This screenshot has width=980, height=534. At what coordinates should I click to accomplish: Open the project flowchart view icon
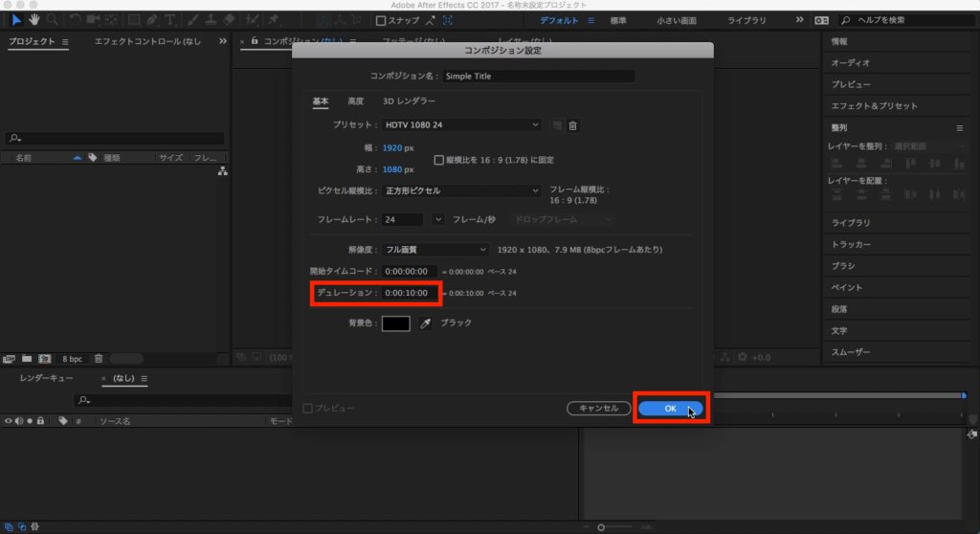coord(222,170)
